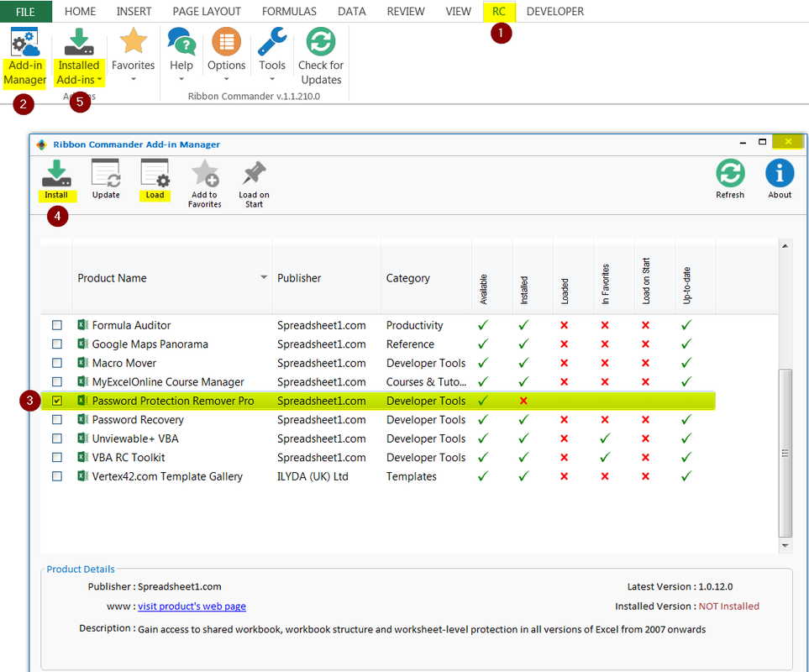Click Check for Updates in the ribbon
The image size is (809, 672).
320,57
